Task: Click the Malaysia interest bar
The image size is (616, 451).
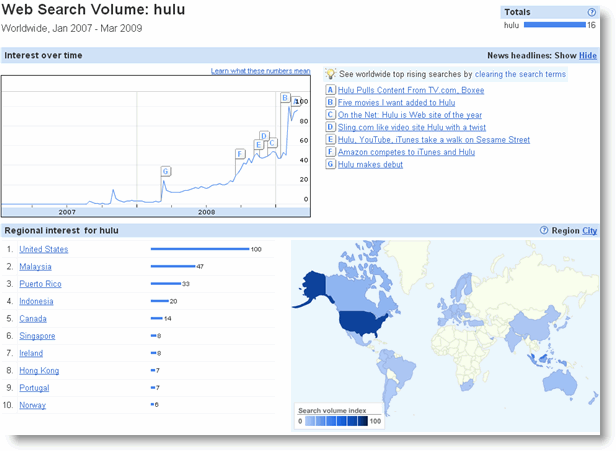Action: (x=173, y=266)
